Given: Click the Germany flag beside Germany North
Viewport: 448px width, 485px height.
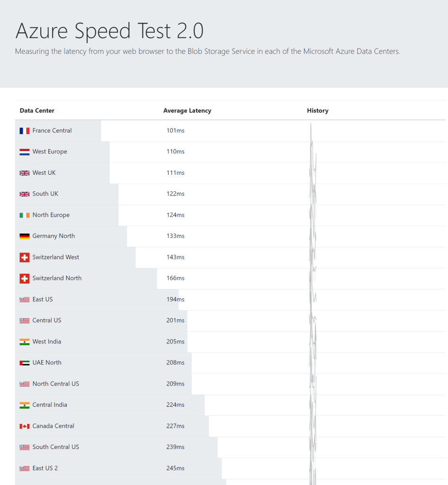Looking at the screenshot, I should click(24, 236).
